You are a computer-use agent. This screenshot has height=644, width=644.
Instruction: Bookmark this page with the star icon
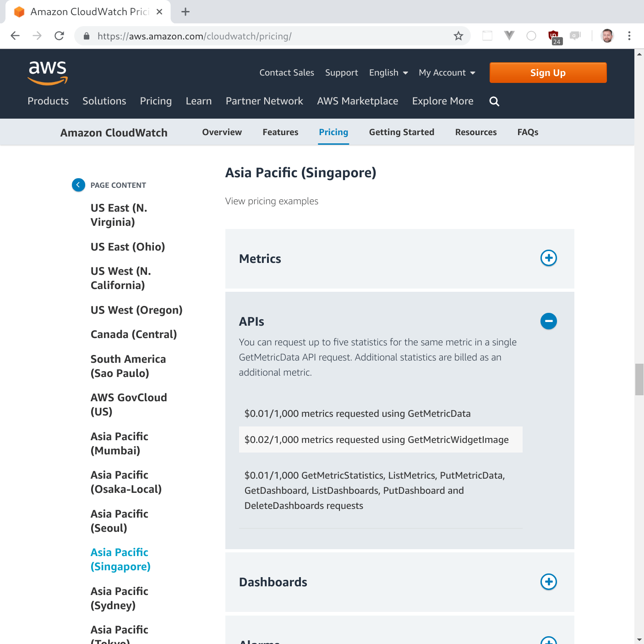tap(458, 36)
